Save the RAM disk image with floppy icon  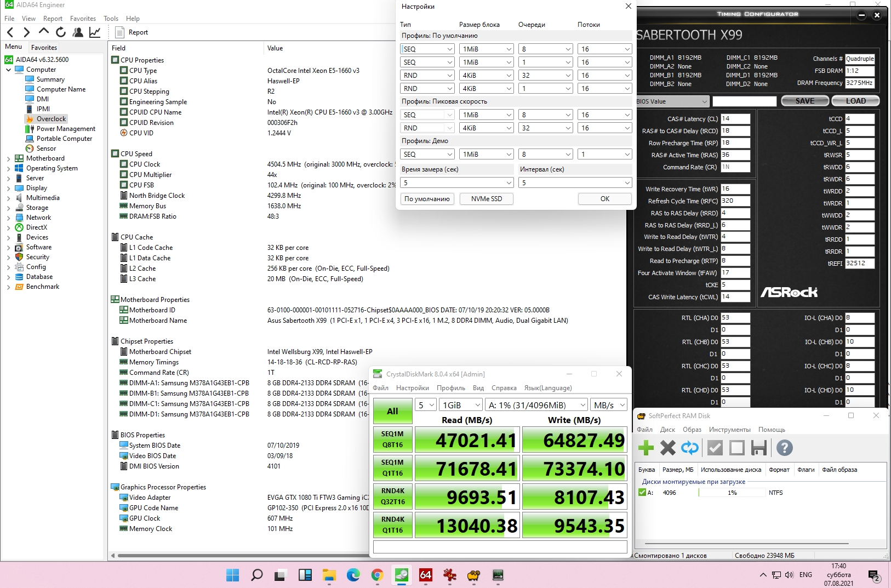coord(759,448)
